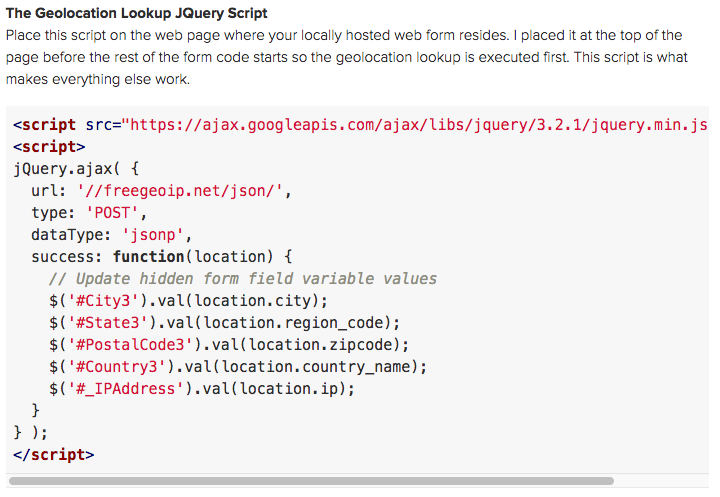Image resolution: width=720 pixels, height=497 pixels.
Task: Click the '#State3' region_code line
Action: pos(225,322)
